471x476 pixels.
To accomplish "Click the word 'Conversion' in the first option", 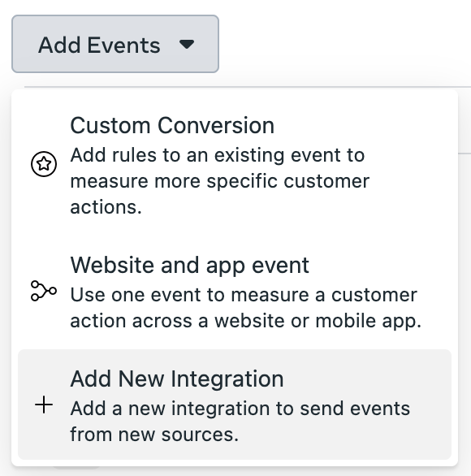I will 216,125.
